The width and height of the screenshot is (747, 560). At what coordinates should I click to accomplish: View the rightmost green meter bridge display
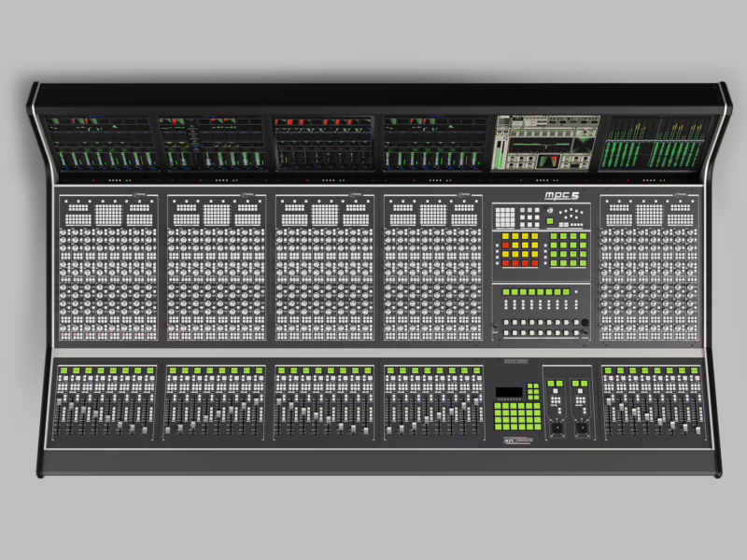pyautogui.click(x=656, y=144)
